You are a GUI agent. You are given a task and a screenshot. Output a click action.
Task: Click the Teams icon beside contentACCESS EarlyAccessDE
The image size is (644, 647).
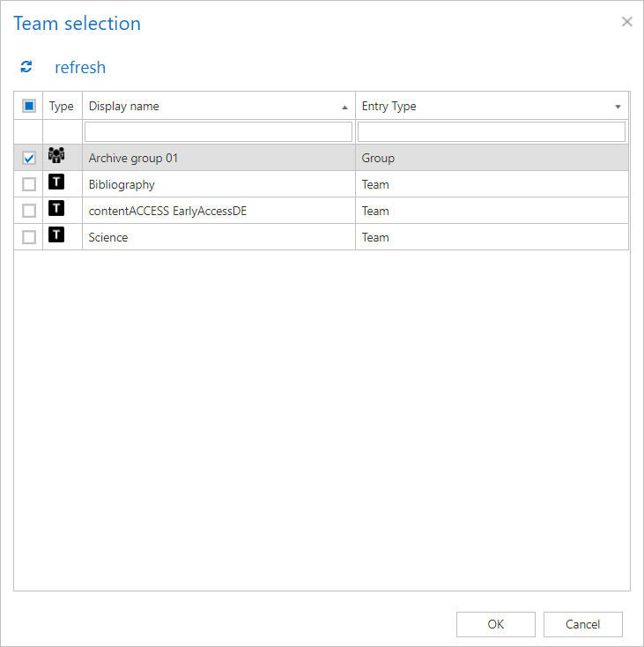56,211
